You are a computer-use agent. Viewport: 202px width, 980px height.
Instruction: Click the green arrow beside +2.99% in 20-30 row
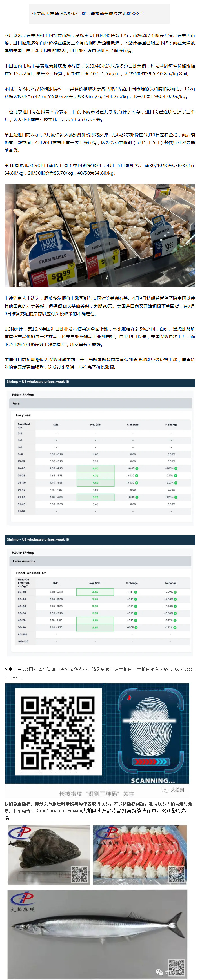tap(175, 592)
